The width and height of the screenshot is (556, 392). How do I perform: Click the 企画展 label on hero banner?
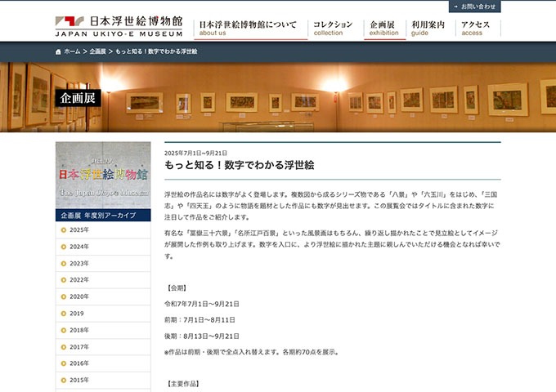[78, 98]
